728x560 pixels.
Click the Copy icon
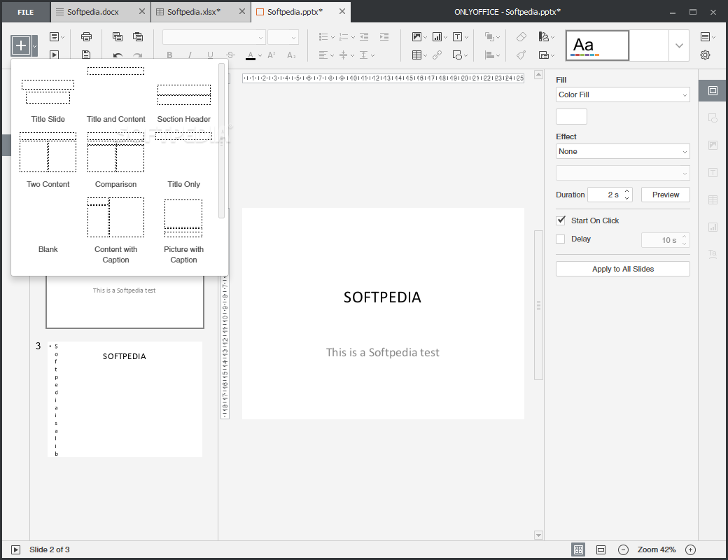pyautogui.click(x=118, y=36)
